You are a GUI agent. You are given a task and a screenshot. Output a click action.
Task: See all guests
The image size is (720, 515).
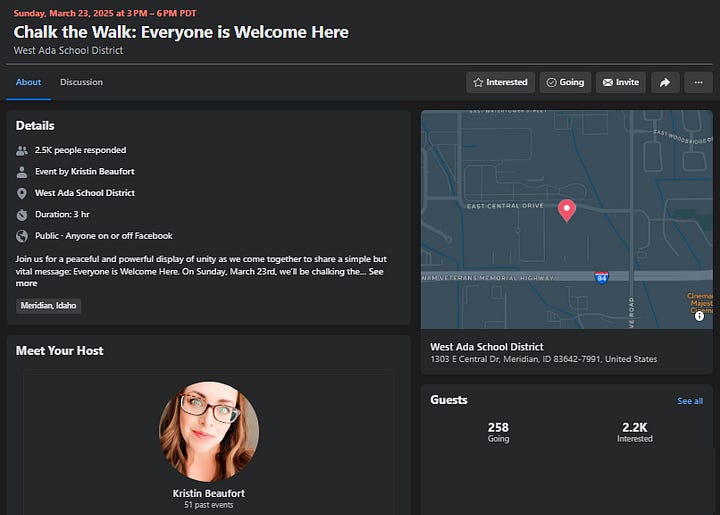click(690, 401)
